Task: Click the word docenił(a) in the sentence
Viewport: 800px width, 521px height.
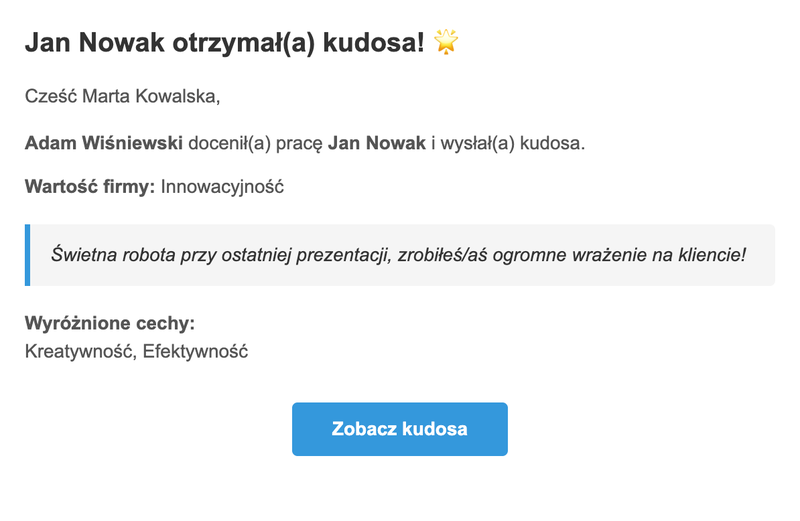Action: tap(229, 143)
